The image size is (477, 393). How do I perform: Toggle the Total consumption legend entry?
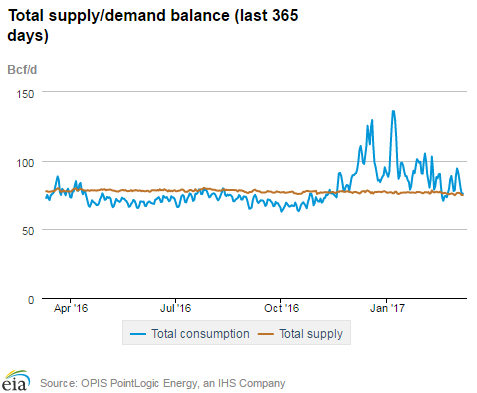189,334
